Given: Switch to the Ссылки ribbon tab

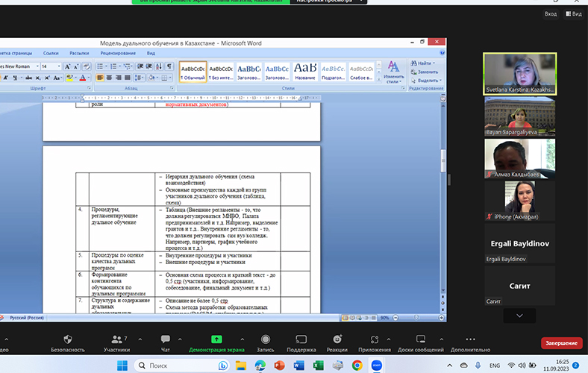Looking at the screenshot, I should (51, 54).
